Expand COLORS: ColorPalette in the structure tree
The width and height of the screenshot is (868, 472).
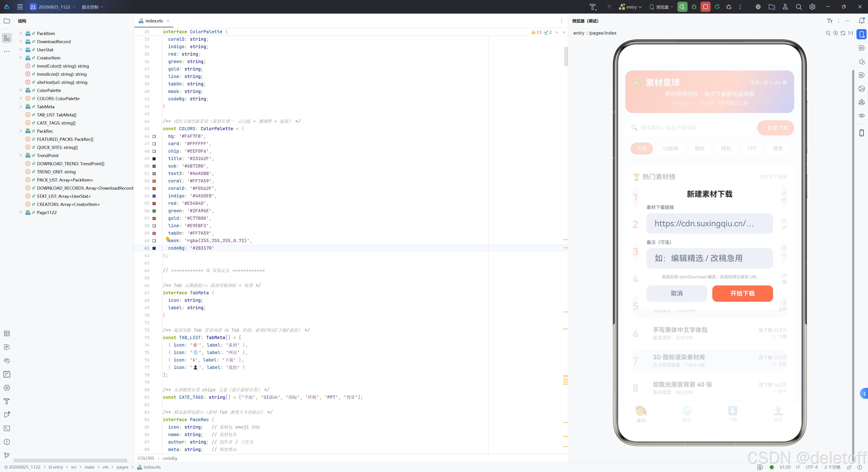click(x=21, y=98)
